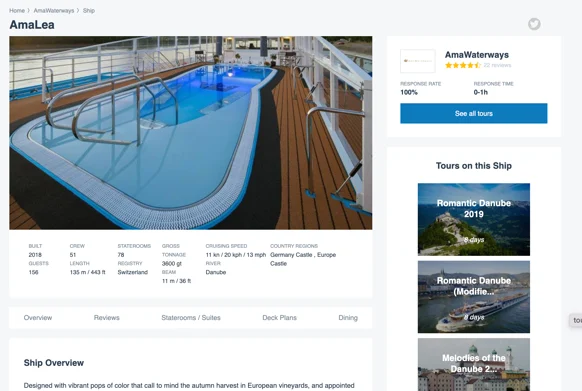The width and height of the screenshot is (582, 391).
Task: Open the Dining tab
Action: [x=348, y=317]
